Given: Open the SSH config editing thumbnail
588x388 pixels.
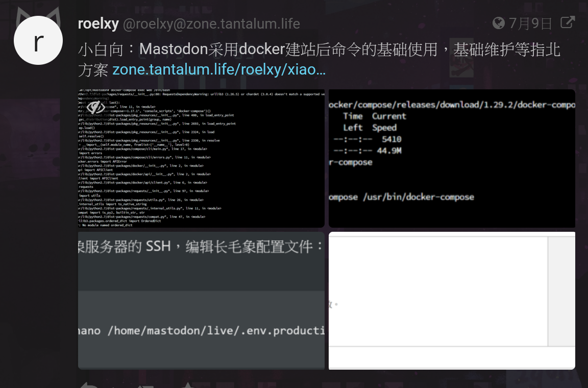Looking at the screenshot, I should (x=201, y=301).
